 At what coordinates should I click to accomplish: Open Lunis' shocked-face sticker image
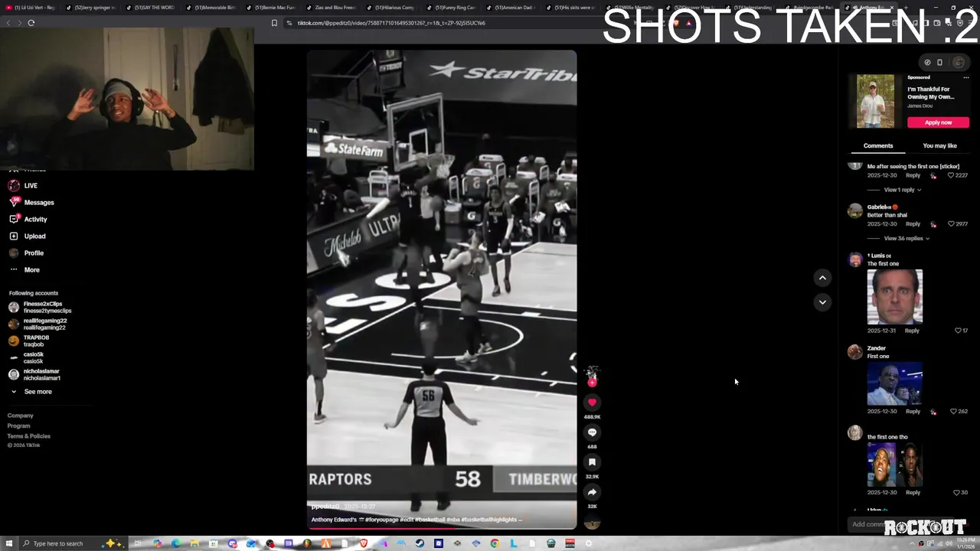pyautogui.click(x=895, y=297)
